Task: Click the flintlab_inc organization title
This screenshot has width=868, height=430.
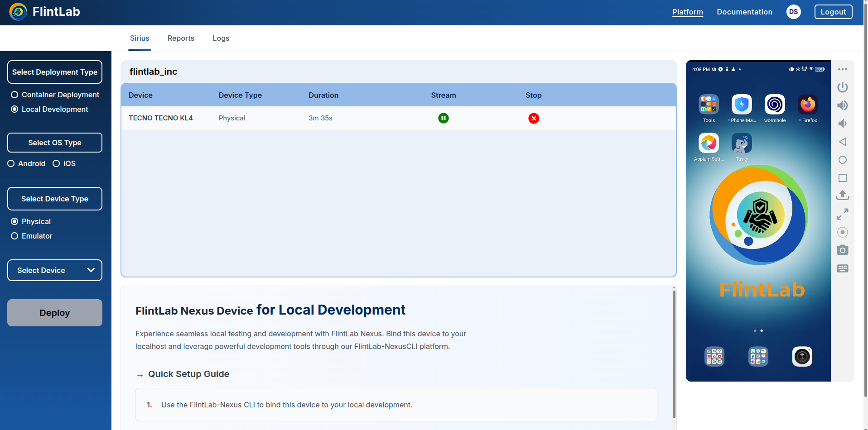Action: [x=153, y=72]
